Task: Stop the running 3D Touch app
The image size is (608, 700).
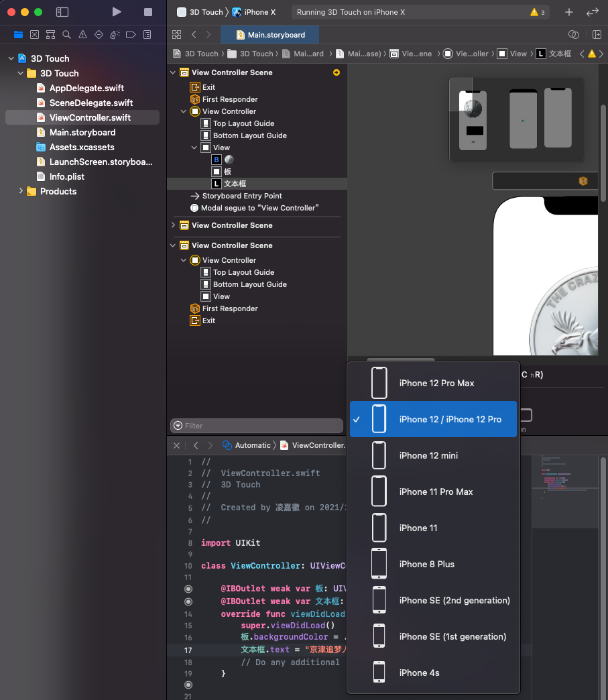Action: [147, 12]
